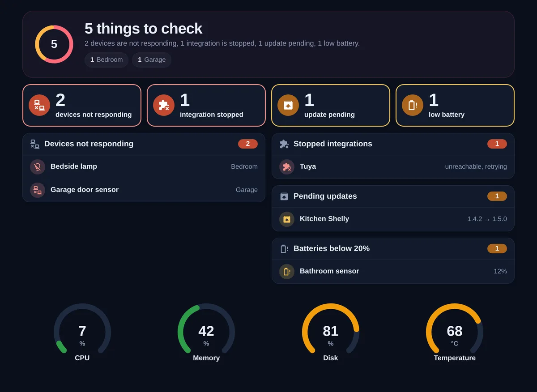Click the orange update icon on the update pending card

coord(288,105)
